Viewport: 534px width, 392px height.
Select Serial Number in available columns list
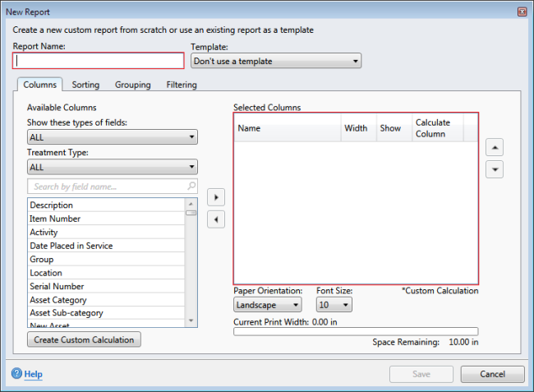tap(106, 286)
